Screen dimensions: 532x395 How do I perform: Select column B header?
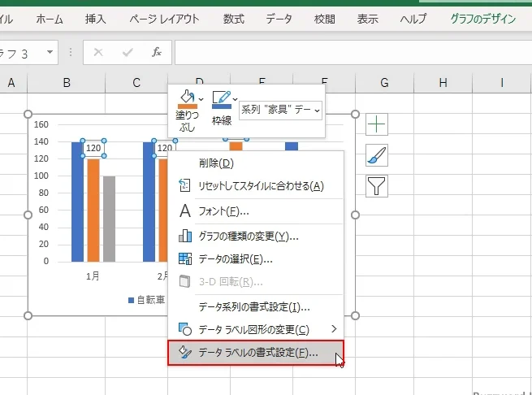67,83
